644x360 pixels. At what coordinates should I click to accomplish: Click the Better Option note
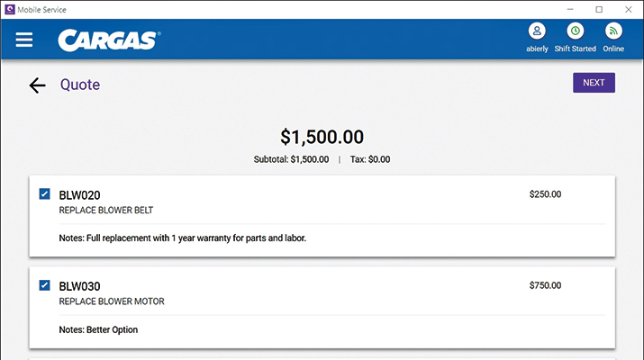tap(98, 329)
